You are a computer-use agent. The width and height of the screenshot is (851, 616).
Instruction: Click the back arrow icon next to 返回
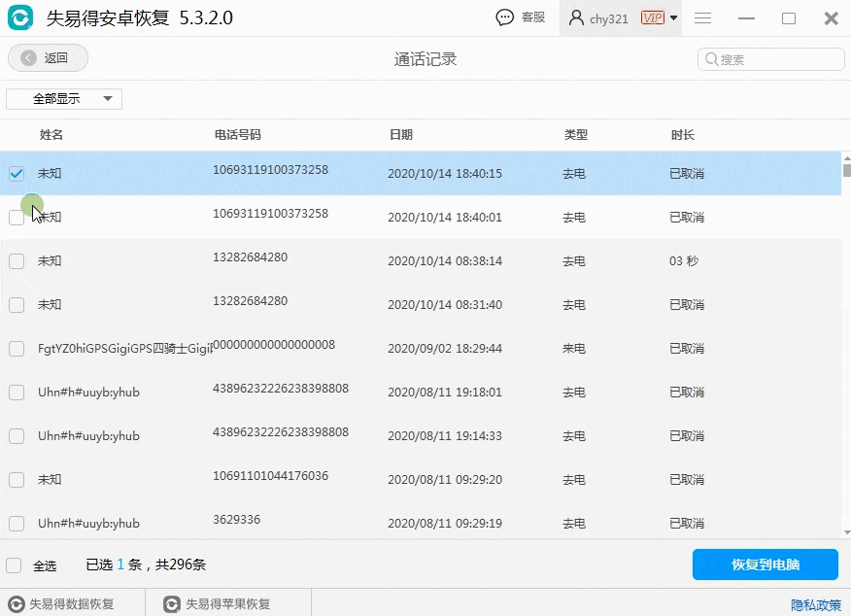pyautogui.click(x=29, y=58)
